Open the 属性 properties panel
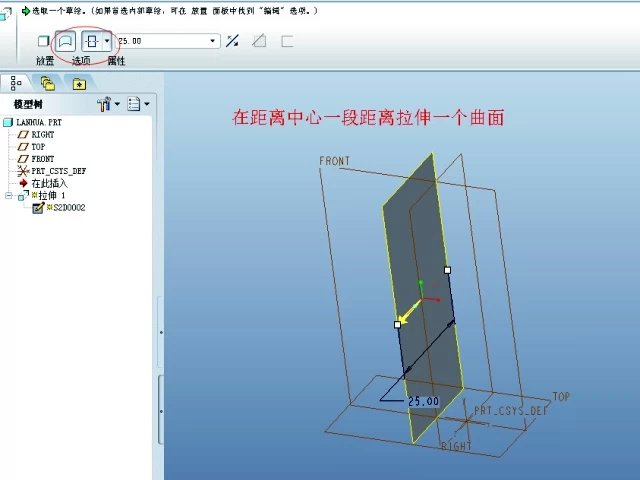 point(116,61)
